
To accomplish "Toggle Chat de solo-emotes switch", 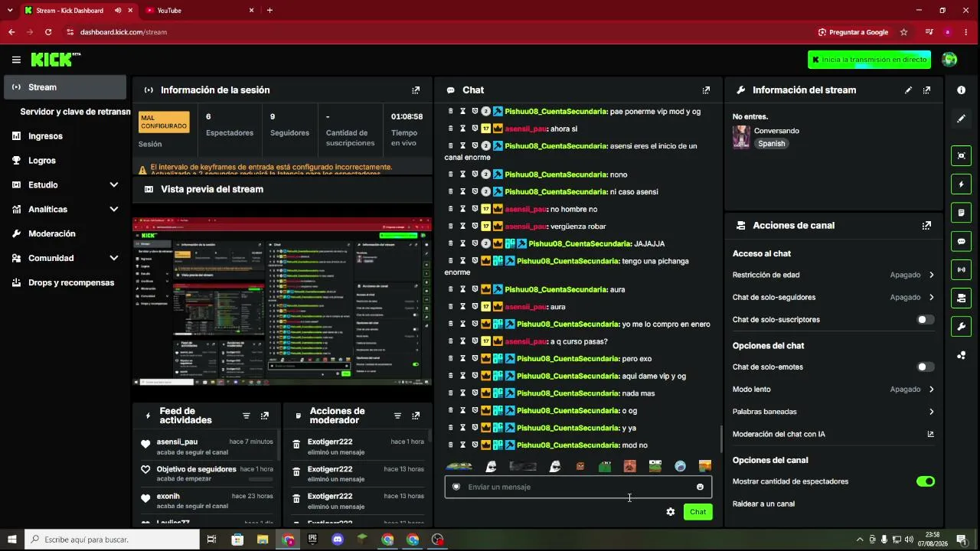I will [926, 367].
